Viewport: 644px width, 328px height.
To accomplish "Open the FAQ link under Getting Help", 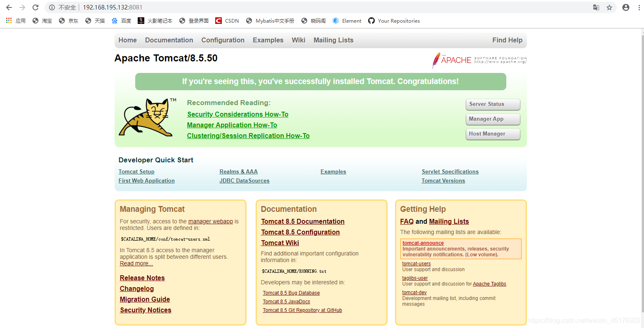I will point(407,222).
